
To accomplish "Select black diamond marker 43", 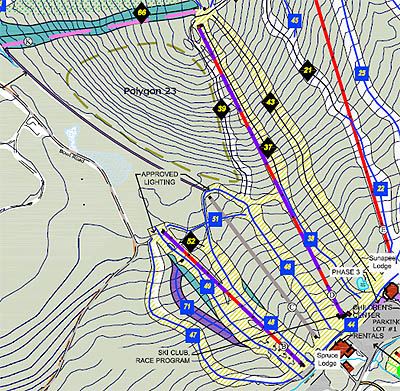I will (270, 102).
